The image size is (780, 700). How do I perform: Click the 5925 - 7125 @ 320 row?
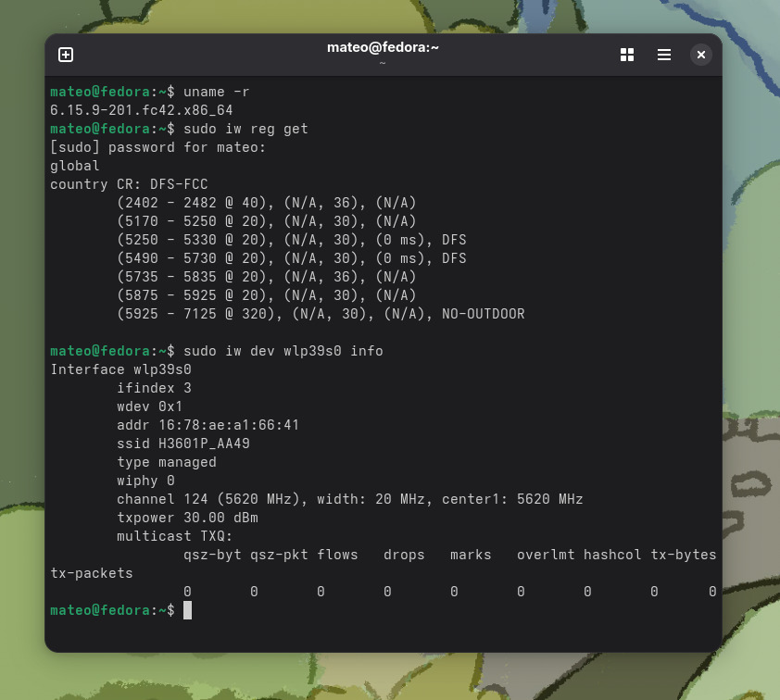321,314
